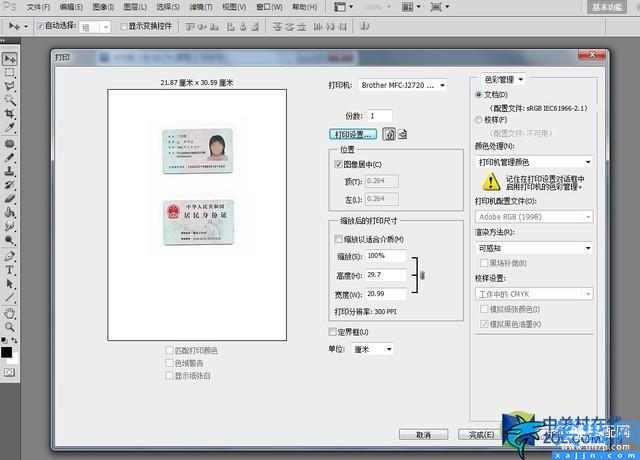This screenshot has height=460, width=640.
Task: Select the Clone Stamp tool
Action: tap(9, 171)
